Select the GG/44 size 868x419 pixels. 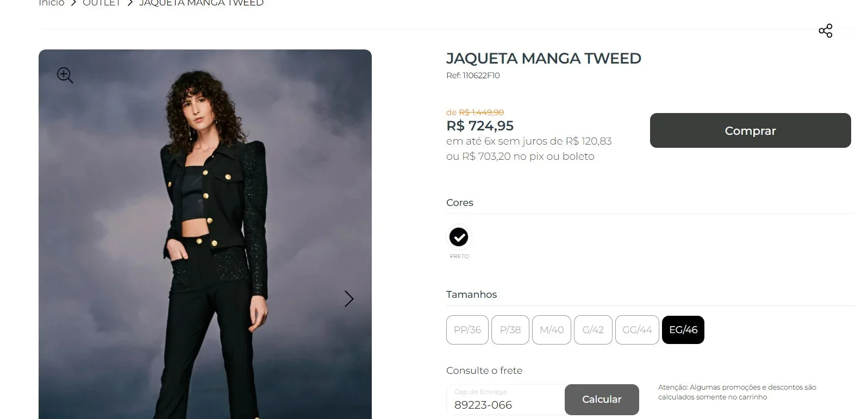637,330
